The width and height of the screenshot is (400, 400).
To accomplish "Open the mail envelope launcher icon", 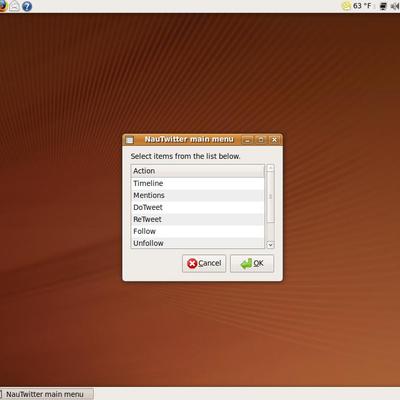I will 14,6.
